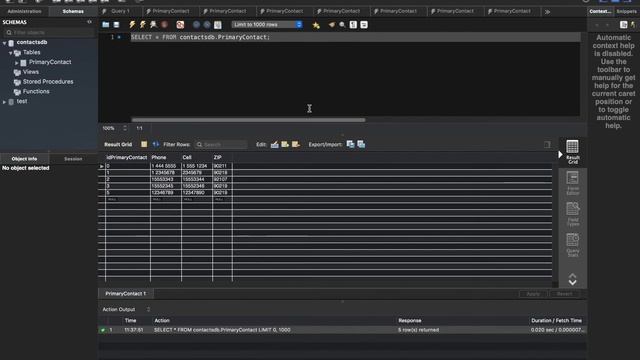
Task: Switch to the Schemas tab
Action: coord(73,11)
